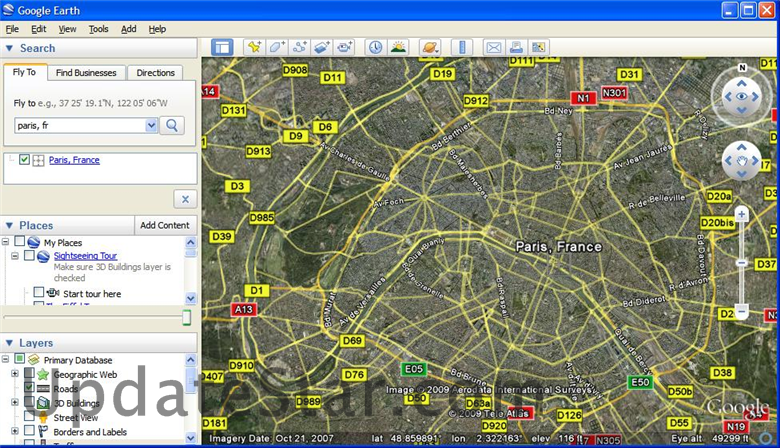Open the View menu

[67, 29]
